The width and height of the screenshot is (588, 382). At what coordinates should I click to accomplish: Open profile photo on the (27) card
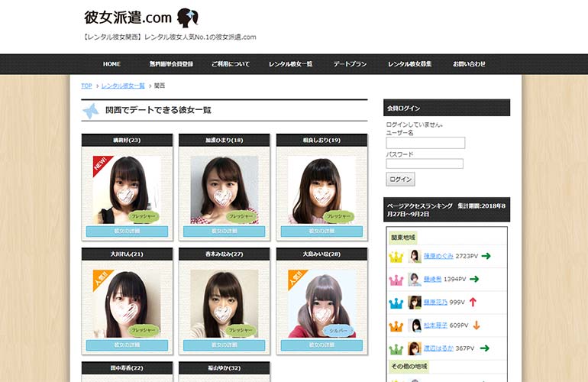225,304
